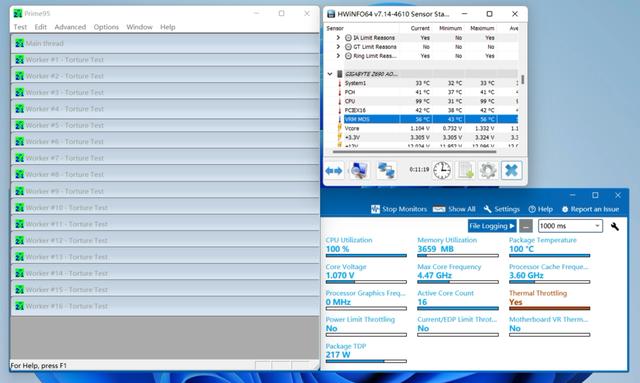640x383 pixels.
Task: Click the HWiNFO network computers icon
Action: click(386, 170)
